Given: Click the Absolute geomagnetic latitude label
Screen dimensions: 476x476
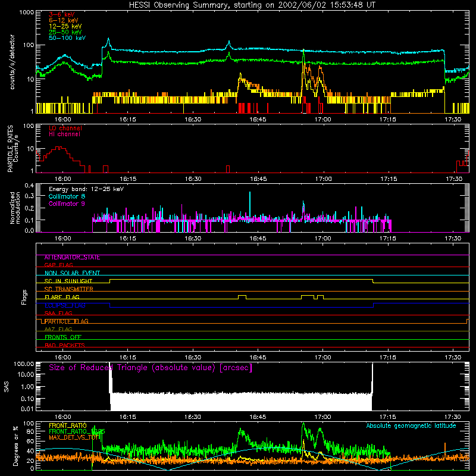Looking at the screenshot, I should tap(411, 425).
